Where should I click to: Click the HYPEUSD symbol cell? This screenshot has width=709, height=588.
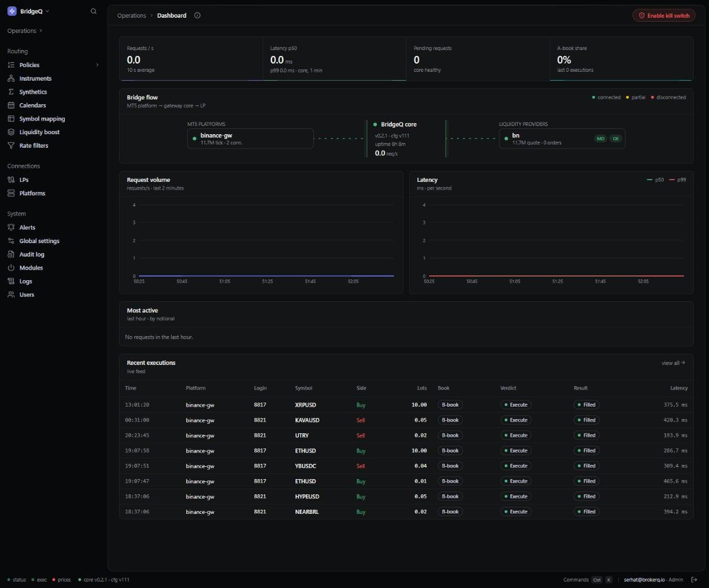tap(307, 497)
